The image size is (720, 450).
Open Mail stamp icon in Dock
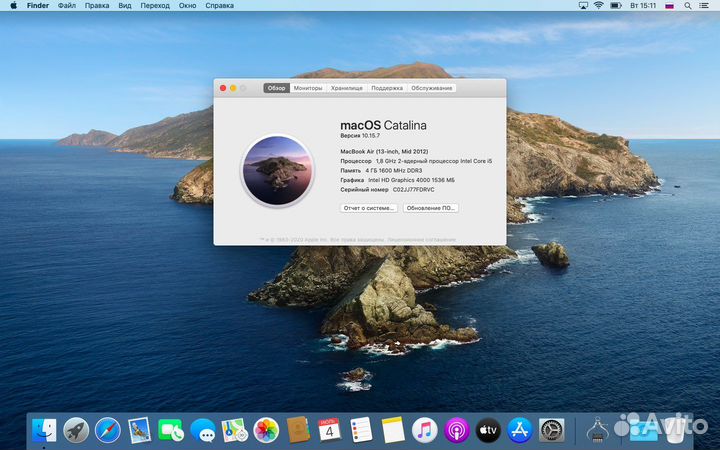point(139,430)
